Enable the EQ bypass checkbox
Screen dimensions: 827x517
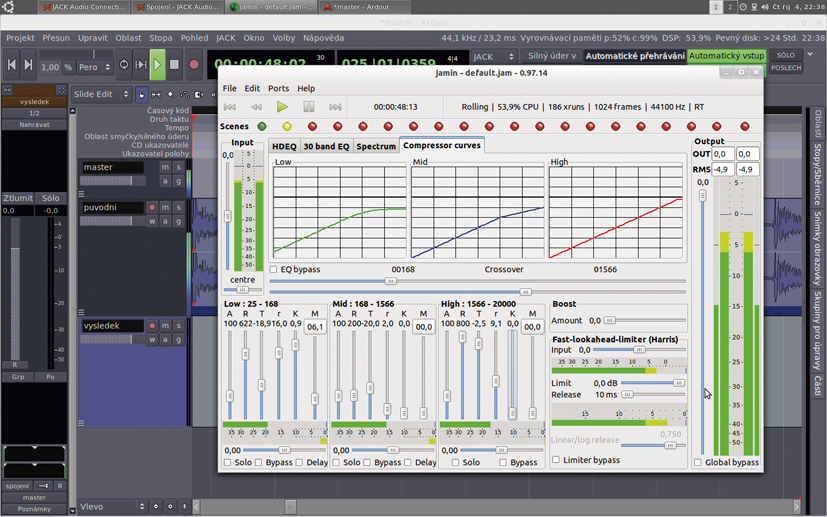point(273,270)
